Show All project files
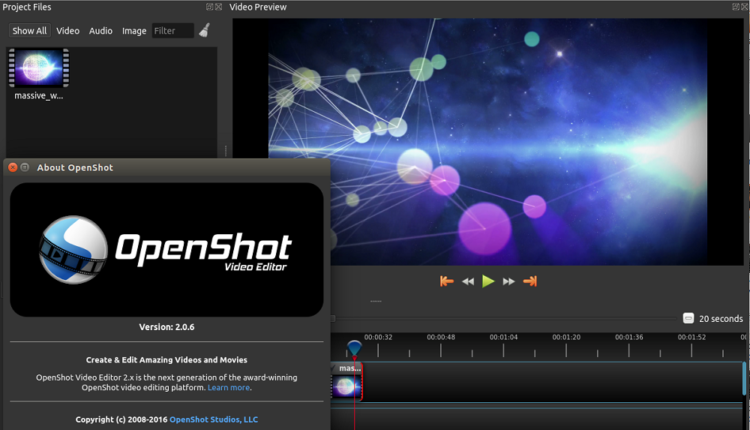The height and width of the screenshot is (430, 750). [x=30, y=31]
